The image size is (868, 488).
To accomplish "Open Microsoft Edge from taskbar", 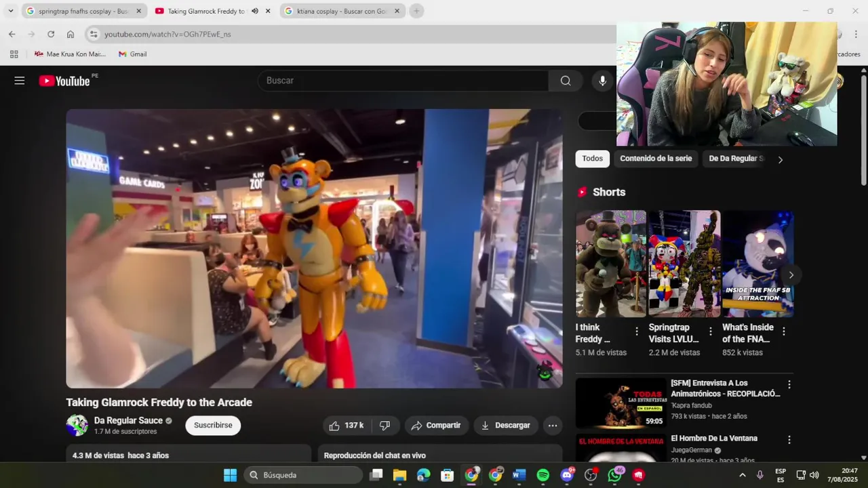I will pyautogui.click(x=423, y=475).
